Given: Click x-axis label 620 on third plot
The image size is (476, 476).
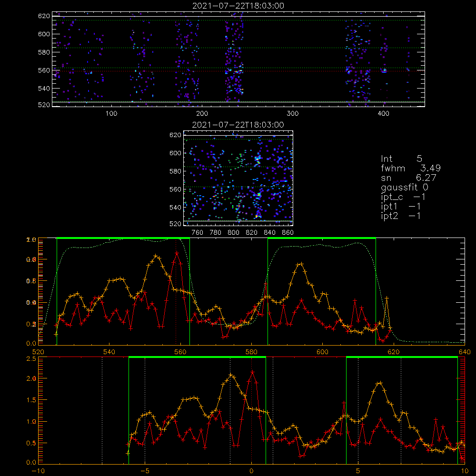Looking at the screenshot, I should pos(394,352).
